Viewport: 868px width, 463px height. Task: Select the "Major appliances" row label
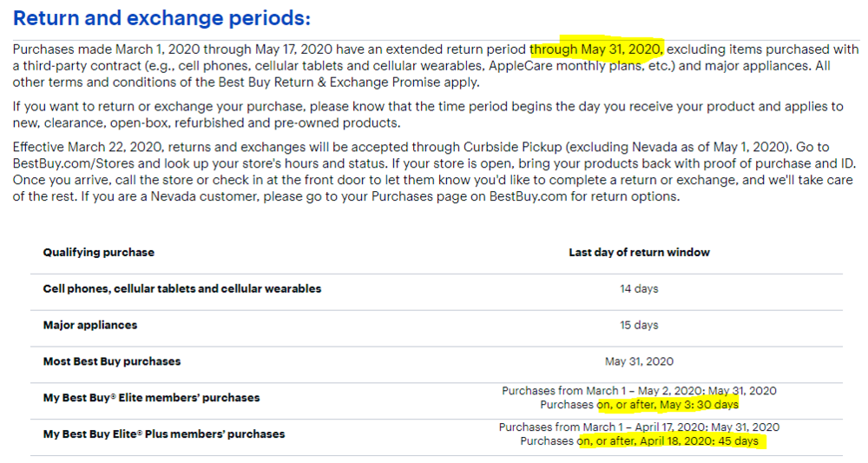90,325
